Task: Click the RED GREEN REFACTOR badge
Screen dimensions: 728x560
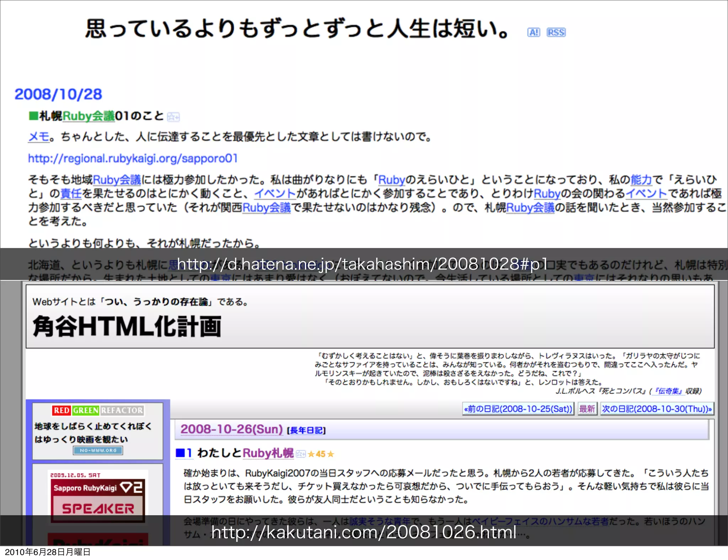Action: (x=98, y=410)
